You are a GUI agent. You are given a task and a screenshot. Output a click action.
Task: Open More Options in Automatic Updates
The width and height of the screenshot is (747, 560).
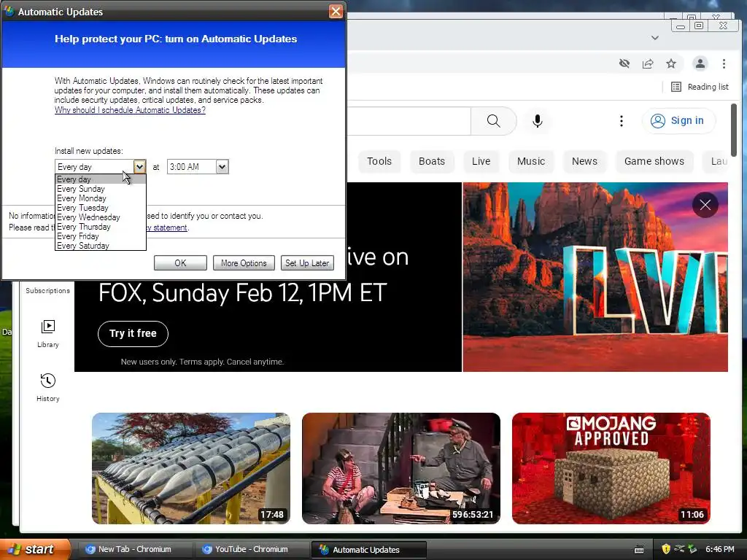[x=244, y=262]
